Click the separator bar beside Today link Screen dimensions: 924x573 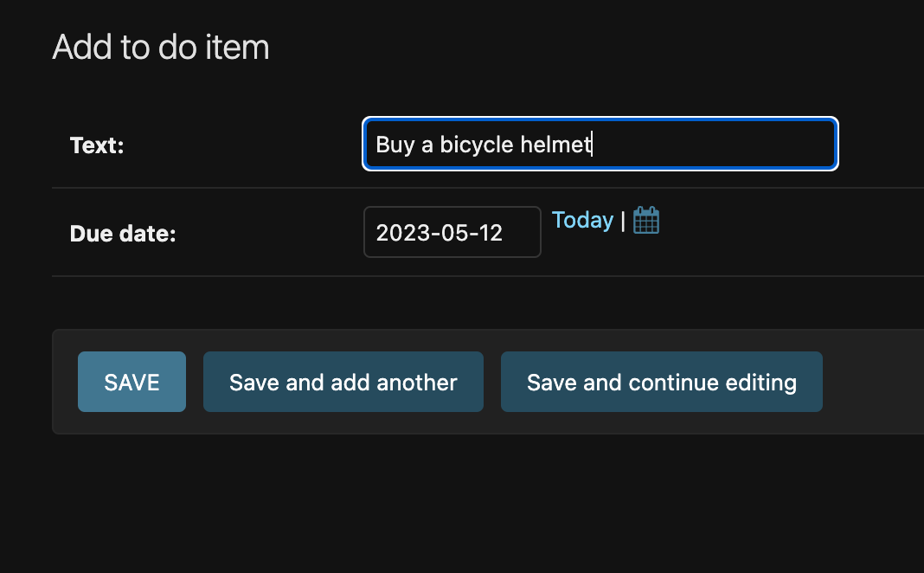coord(623,221)
